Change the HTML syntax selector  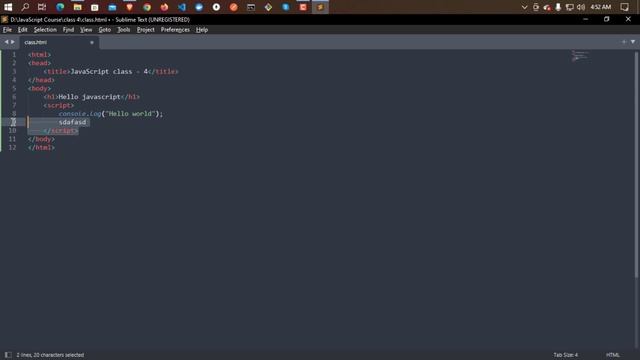613,355
